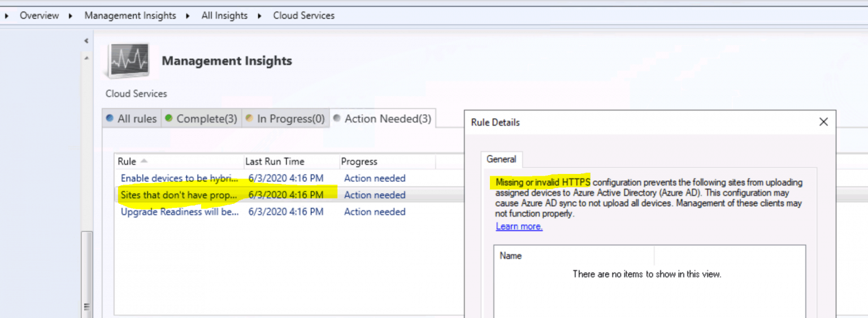This screenshot has width=868, height=318.
Task: Show the Action Needed(3) tab
Action: [383, 119]
